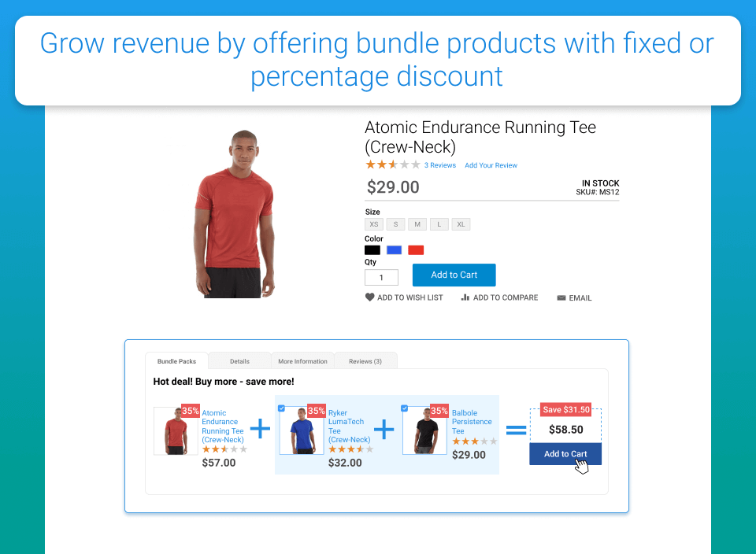
Task: Choose the blue color swatch
Action: (x=394, y=250)
